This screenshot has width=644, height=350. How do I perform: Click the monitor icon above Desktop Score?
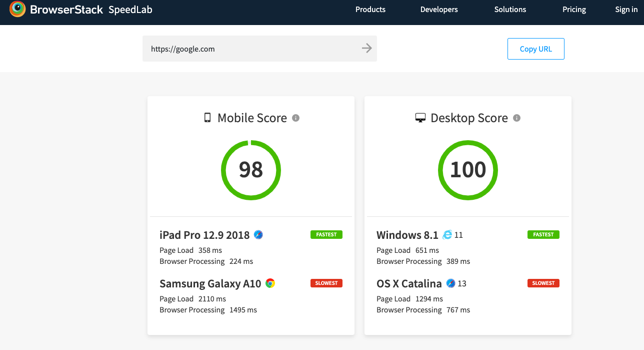click(420, 117)
